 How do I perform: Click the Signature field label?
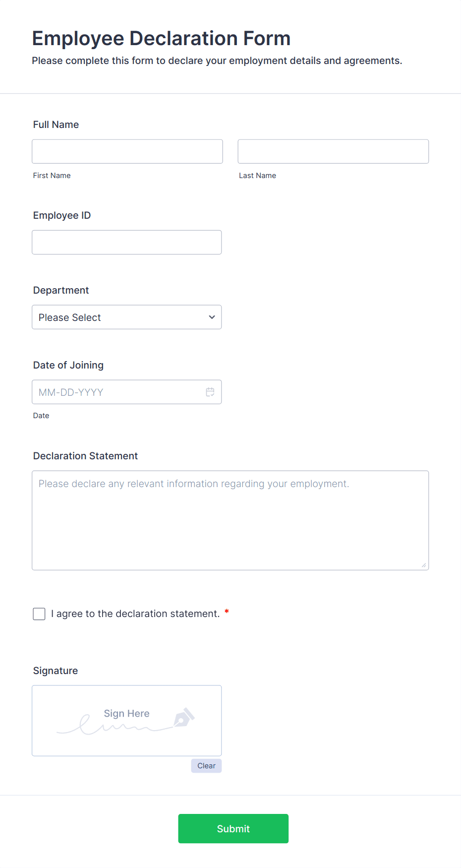click(56, 671)
